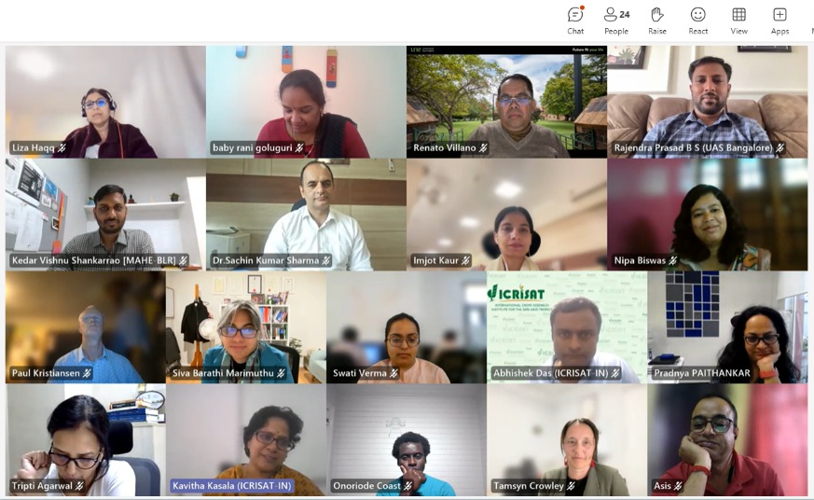814x500 pixels.
Task: Show the People participant list
Action: pos(616,21)
